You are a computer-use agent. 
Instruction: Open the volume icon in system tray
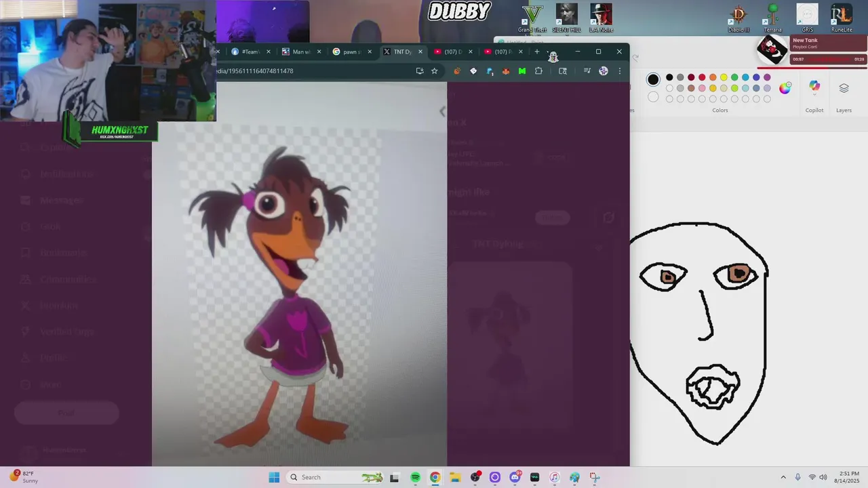823,477
